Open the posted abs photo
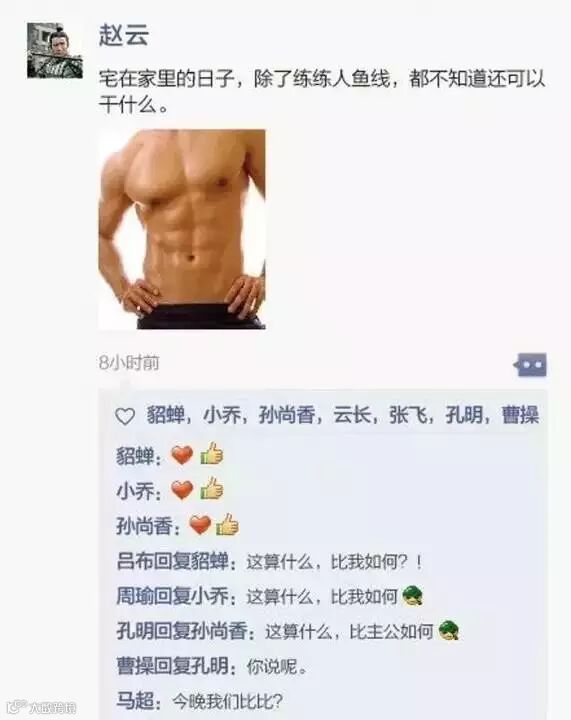Image resolution: width=571 pixels, height=720 pixels. (182, 229)
